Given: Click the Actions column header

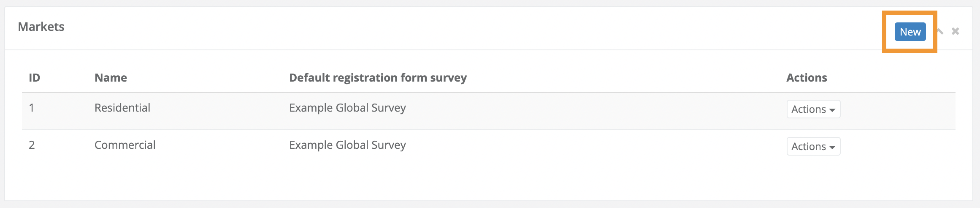Looking at the screenshot, I should click(x=807, y=78).
